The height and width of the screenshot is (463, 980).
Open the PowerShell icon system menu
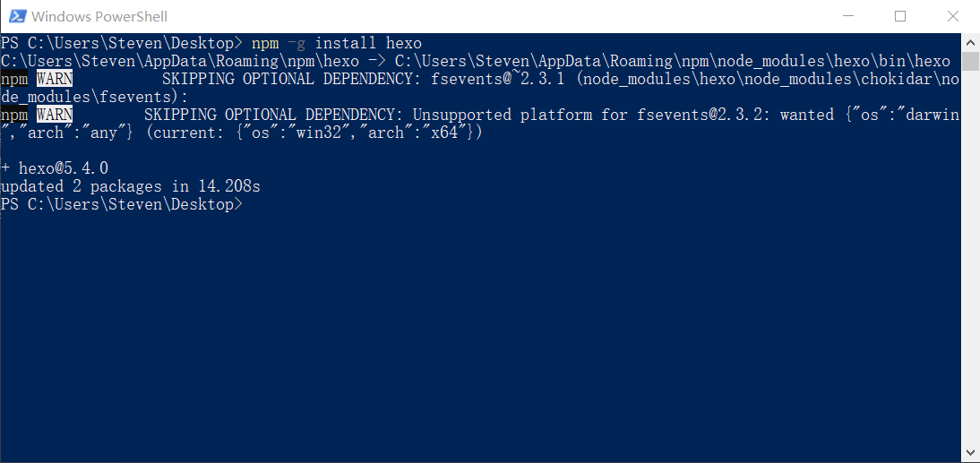click(18, 16)
